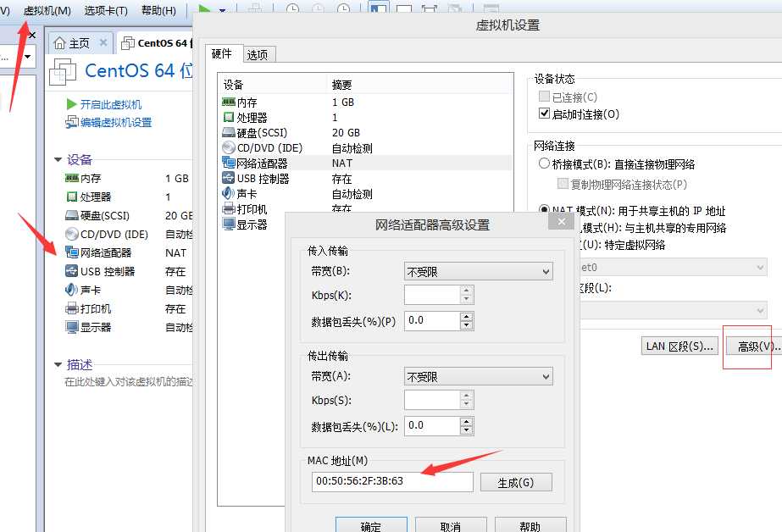
Task: Select 显示器 icon in settings dialog hardware list
Action: click(229, 224)
